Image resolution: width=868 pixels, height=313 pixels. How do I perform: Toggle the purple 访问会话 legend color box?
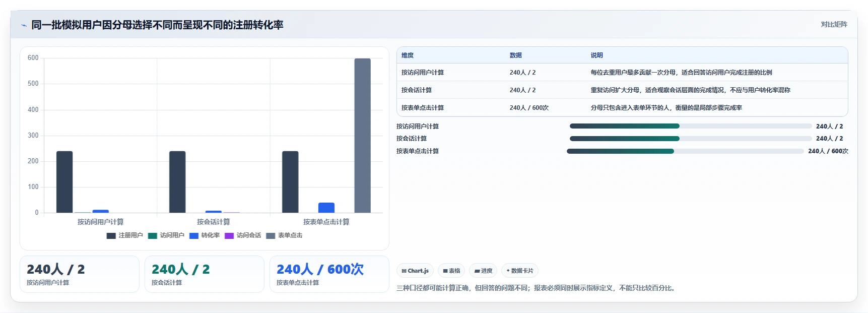229,236
